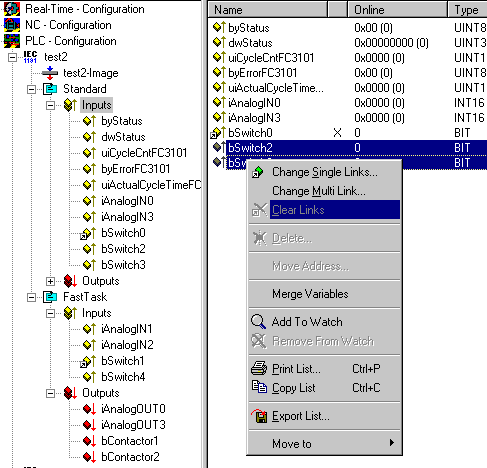
Task: Select byErrorFC3101 in the tree
Action: [x=136, y=169]
